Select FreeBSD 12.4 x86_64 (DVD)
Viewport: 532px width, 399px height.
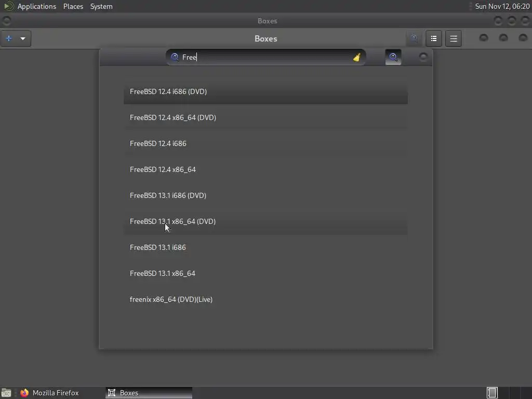coord(265,117)
